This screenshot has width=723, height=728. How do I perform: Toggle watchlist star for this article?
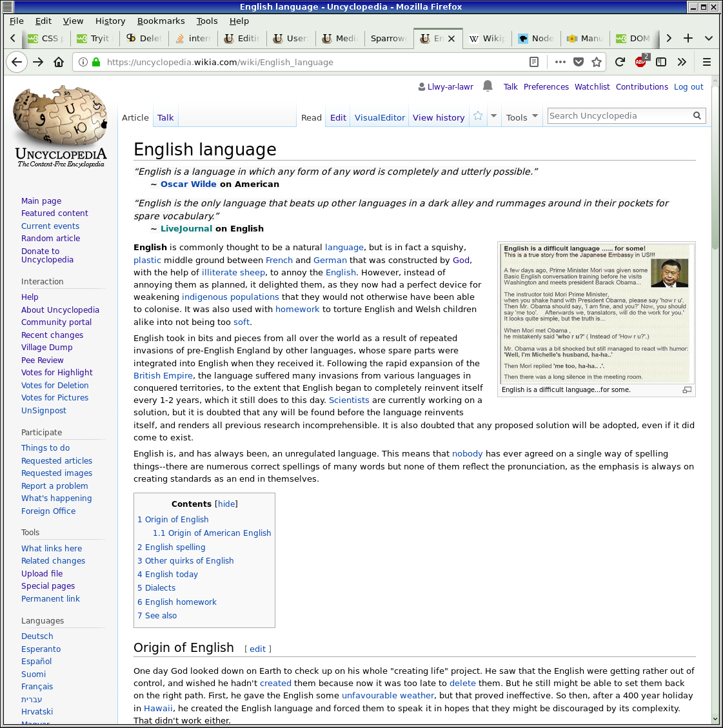click(x=478, y=116)
